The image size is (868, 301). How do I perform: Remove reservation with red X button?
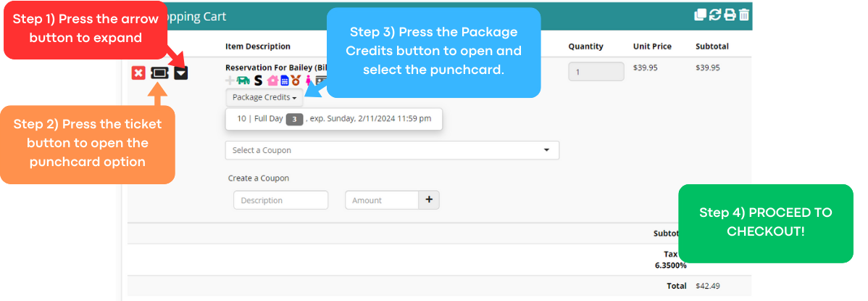pos(138,73)
